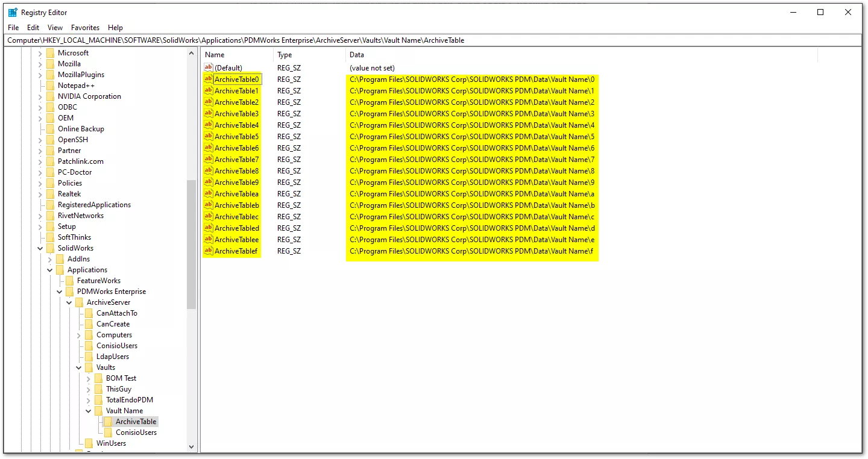Image resolution: width=868 pixels, height=459 pixels.
Task: Click data path ending in Vault Name\7
Action: click(472, 159)
